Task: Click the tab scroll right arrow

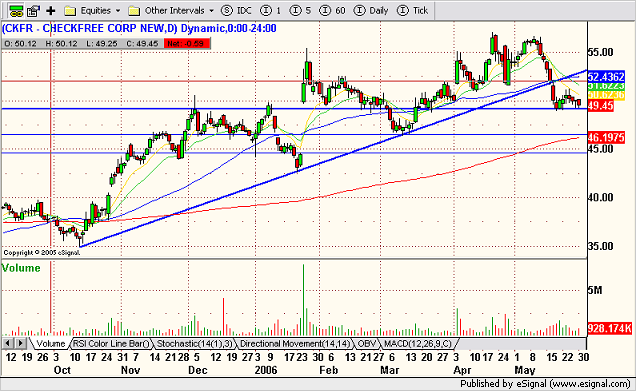Action: [21, 344]
